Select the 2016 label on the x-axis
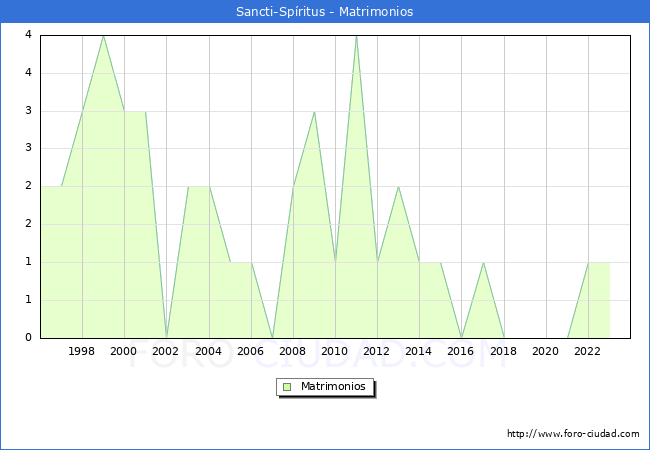 (461, 351)
